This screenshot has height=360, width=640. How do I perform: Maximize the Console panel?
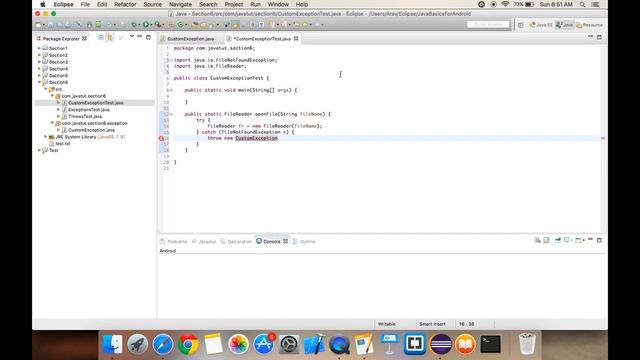[x=599, y=240]
